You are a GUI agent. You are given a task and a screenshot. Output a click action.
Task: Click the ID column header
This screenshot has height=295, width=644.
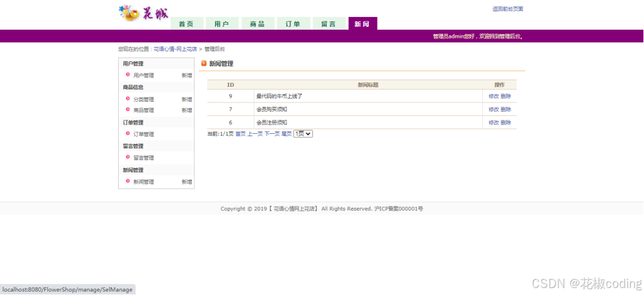coord(230,84)
